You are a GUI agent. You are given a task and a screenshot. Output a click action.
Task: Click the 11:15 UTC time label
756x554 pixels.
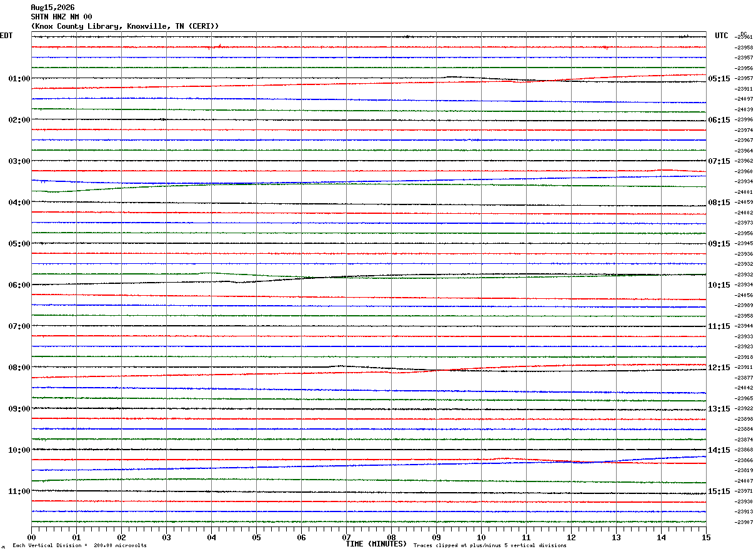(719, 326)
